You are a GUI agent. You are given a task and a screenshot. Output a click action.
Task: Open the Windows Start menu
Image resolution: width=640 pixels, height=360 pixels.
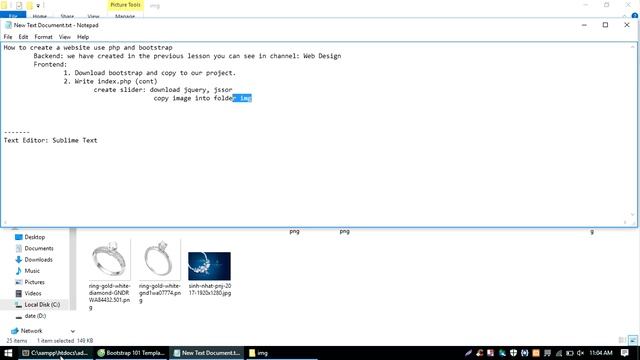tap(8, 353)
